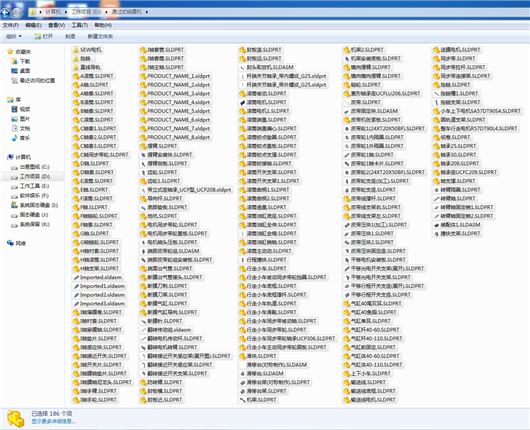Click the 刻录 toolbar button
Viewport: 530px width, 430px height.
click(70, 36)
